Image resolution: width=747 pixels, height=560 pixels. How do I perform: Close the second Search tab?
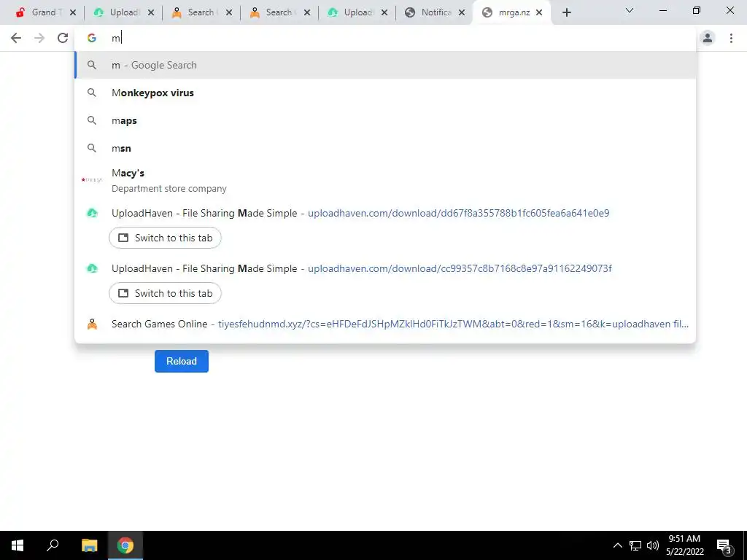(307, 12)
